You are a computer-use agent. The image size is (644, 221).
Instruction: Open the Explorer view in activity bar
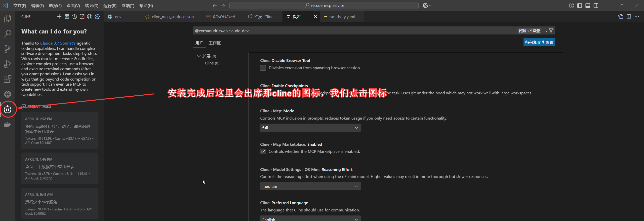click(8, 18)
